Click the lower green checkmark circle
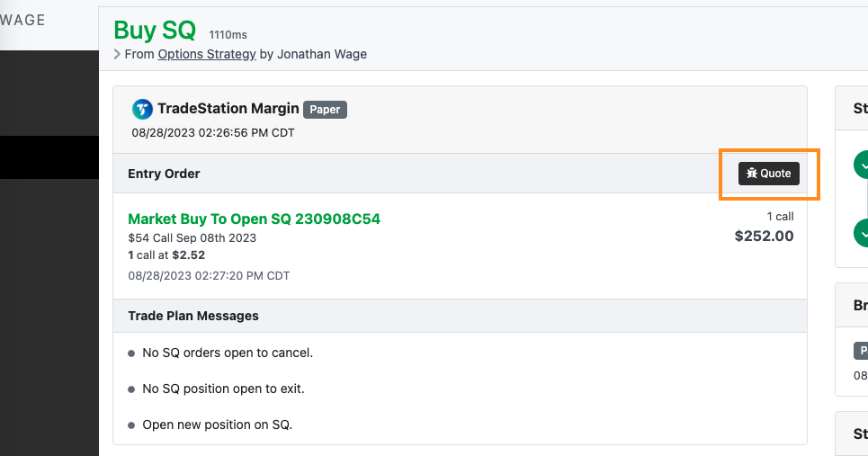The height and width of the screenshot is (456, 868). coord(863,234)
